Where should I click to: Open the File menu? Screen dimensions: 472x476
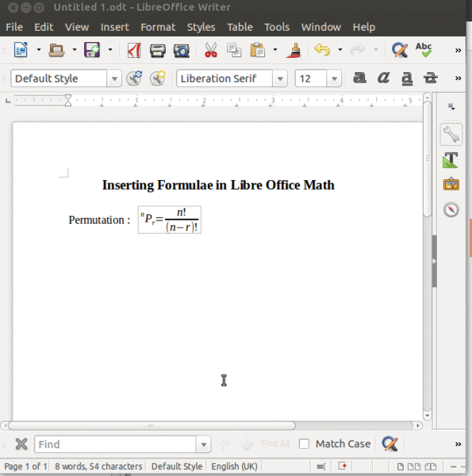[x=14, y=27]
